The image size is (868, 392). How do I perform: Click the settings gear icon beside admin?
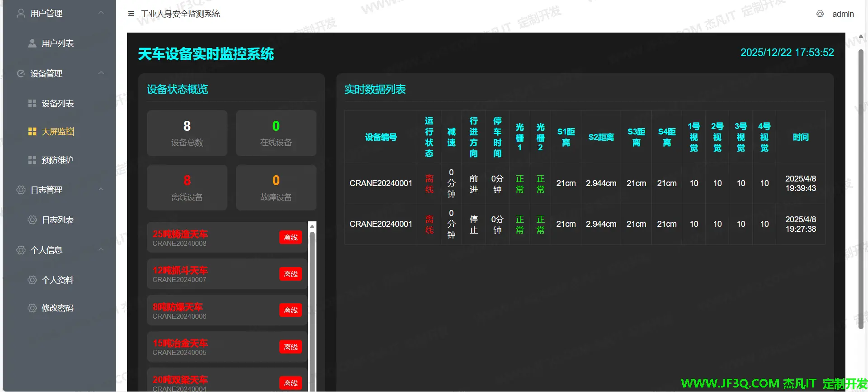click(x=820, y=14)
